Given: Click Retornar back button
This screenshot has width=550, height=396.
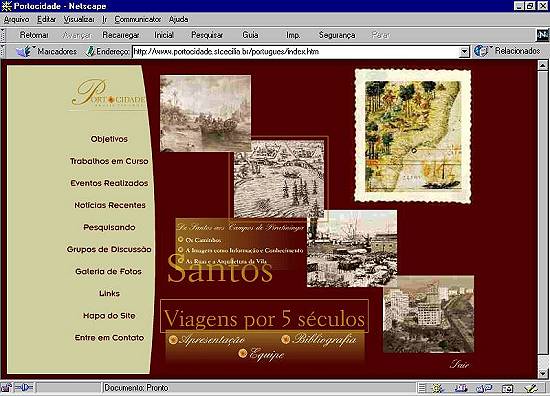Looking at the screenshot, I should (34, 35).
